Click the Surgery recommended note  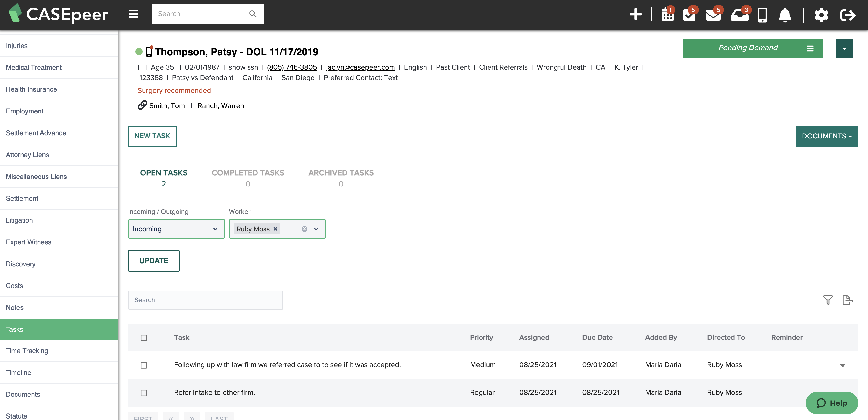(x=174, y=90)
